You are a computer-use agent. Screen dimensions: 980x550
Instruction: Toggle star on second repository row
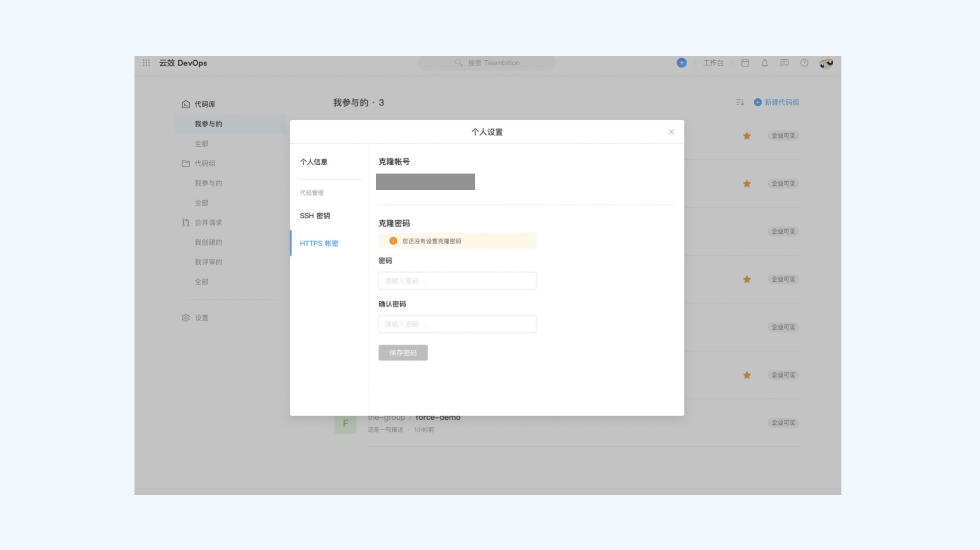click(x=747, y=184)
